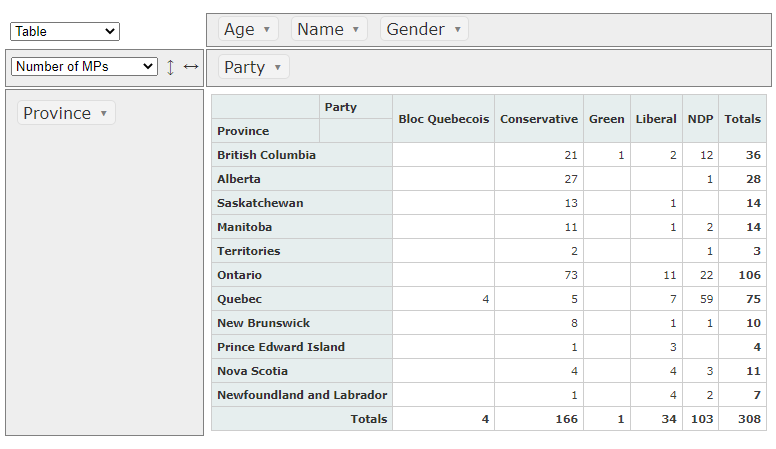This screenshot has width=776, height=449.
Task: Click the Newfoundland and Labrador row header
Action: 302,395
